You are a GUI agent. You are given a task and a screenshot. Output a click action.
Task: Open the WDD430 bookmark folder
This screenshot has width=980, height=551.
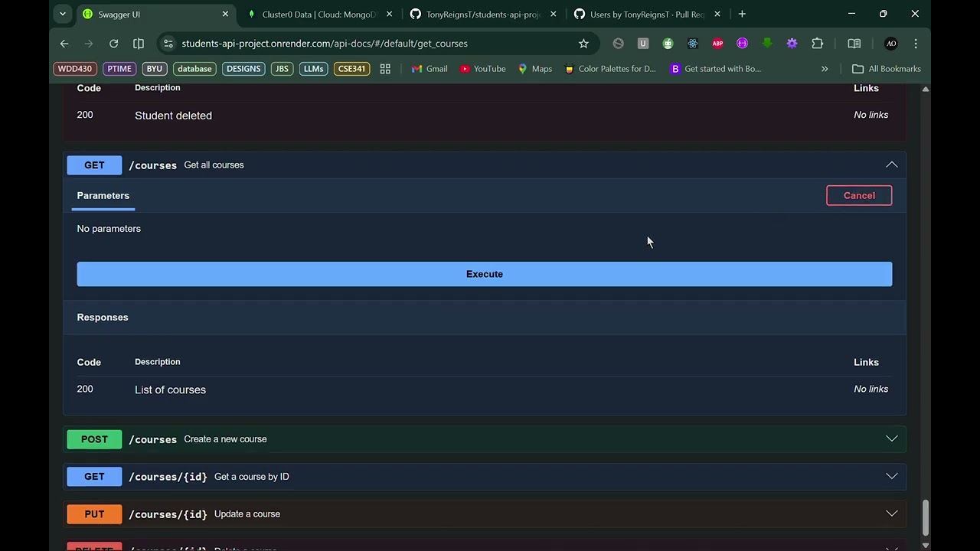(x=75, y=69)
